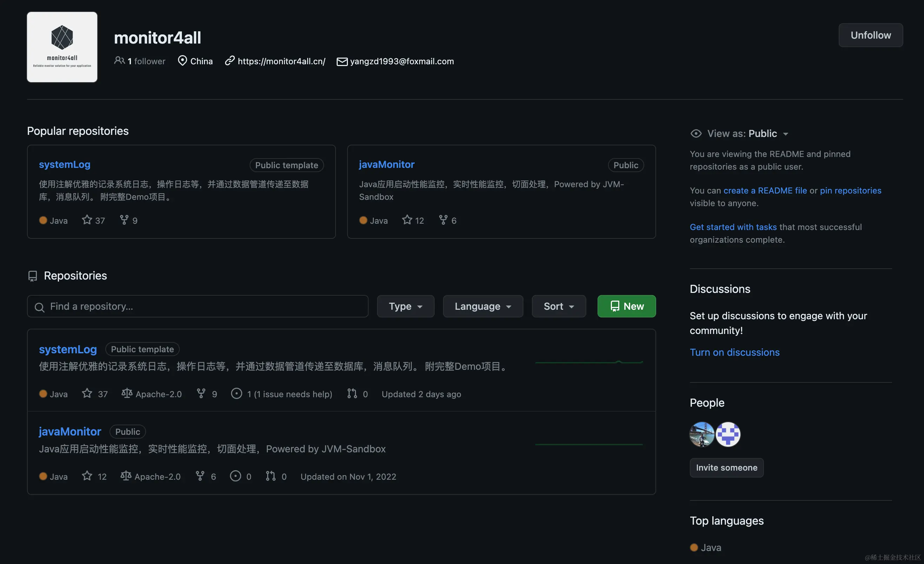Click fork icon in javaMonitor list row
The image size is (924, 564).
click(x=200, y=476)
